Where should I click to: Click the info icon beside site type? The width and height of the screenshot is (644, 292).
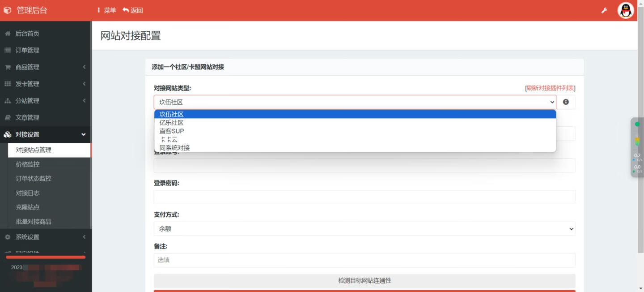(x=566, y=102)
